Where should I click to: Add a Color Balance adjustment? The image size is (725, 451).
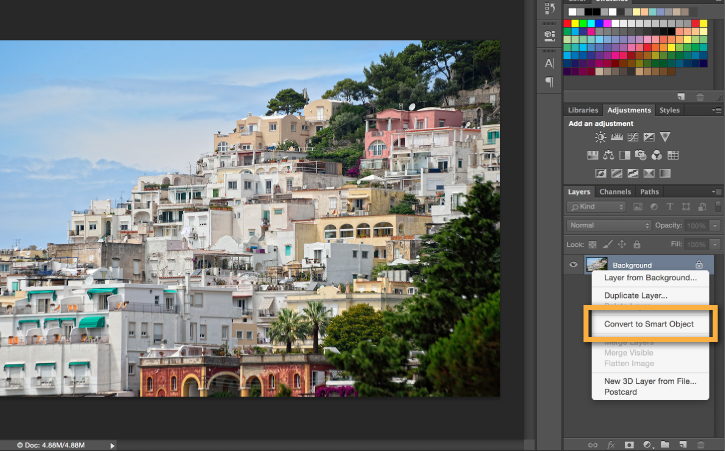pyautogui.click(x=608, y=155)
